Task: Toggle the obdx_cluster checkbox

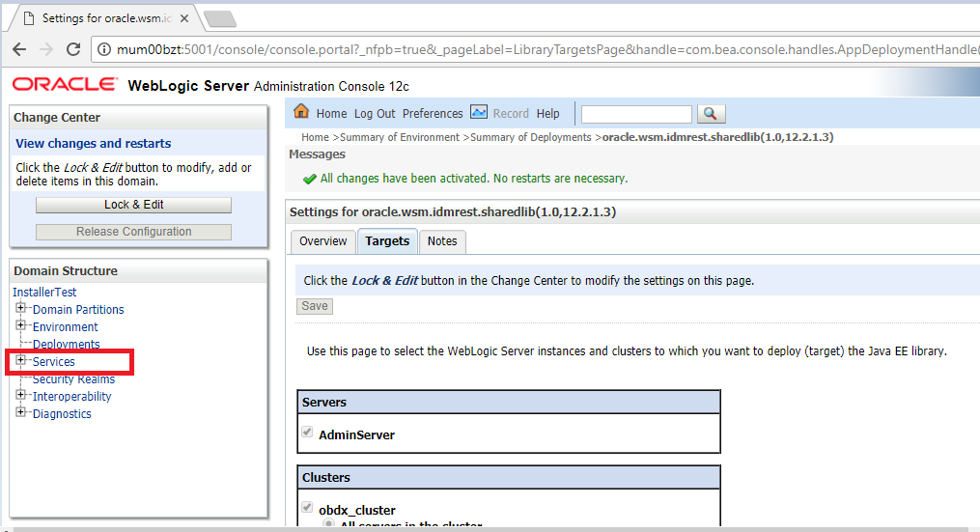Action: coord(307,507)
